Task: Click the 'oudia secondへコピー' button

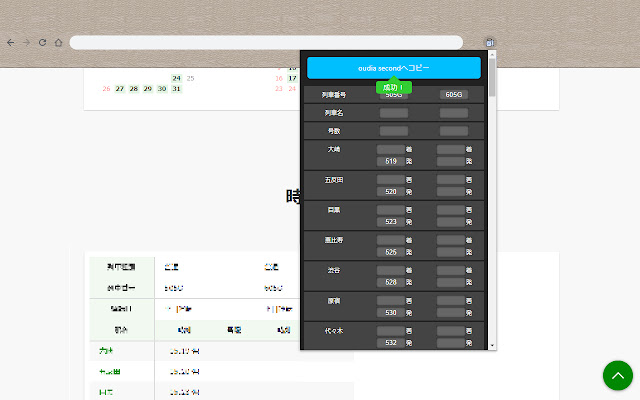Action: (x=394, y=68)
